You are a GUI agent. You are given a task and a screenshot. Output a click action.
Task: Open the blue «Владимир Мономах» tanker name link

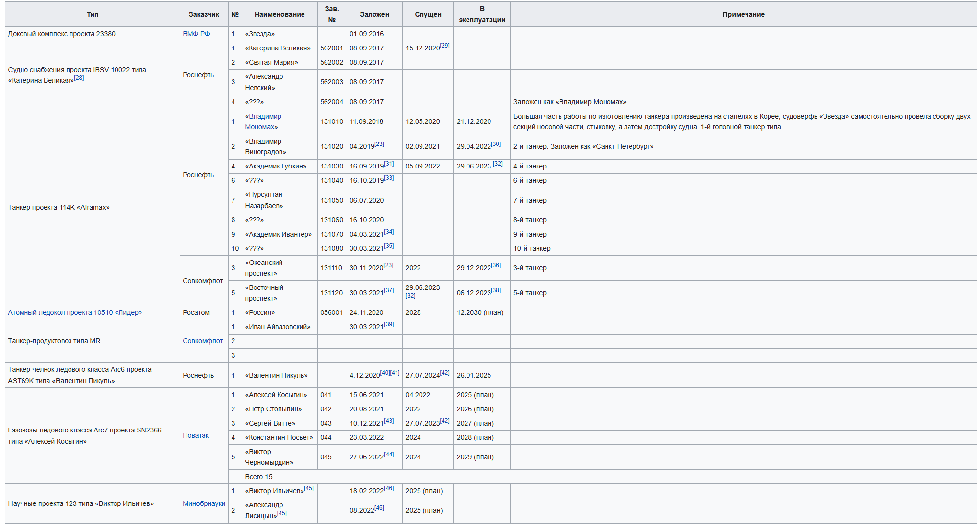pos(263,121)
